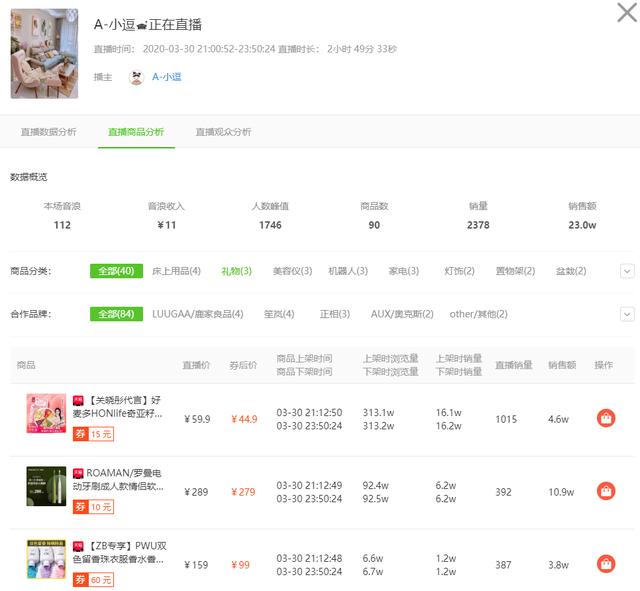Open shopping bag icon for ROAMAN toothbrush
Image resolution: width=640 pixels, height=591 pixels.
click(x=606, y=491)
